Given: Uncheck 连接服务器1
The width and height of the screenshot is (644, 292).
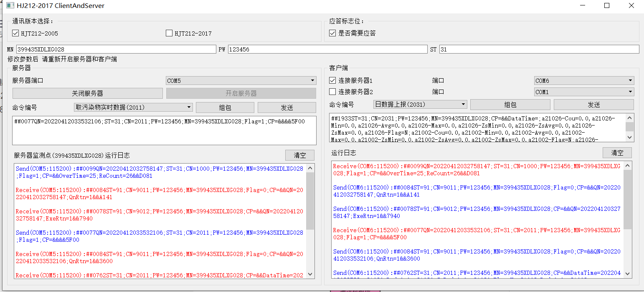Looking at the screenshot, I should pos(332,80).
